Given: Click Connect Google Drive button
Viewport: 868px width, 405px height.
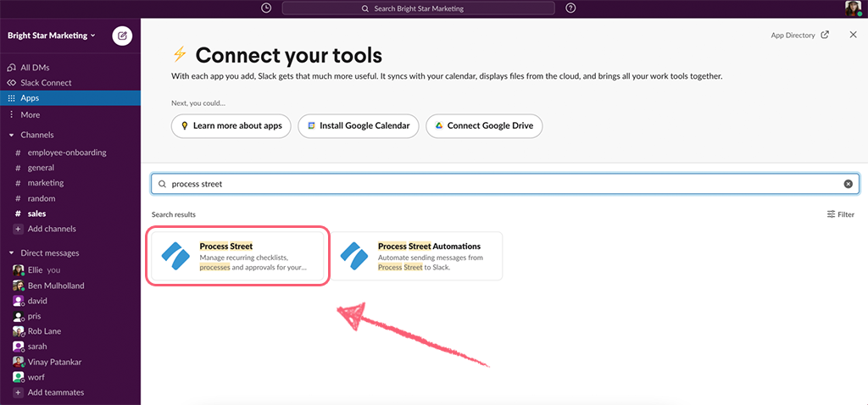Looking at the screenshot, I should pyautogui.click(x=484, y=125).
